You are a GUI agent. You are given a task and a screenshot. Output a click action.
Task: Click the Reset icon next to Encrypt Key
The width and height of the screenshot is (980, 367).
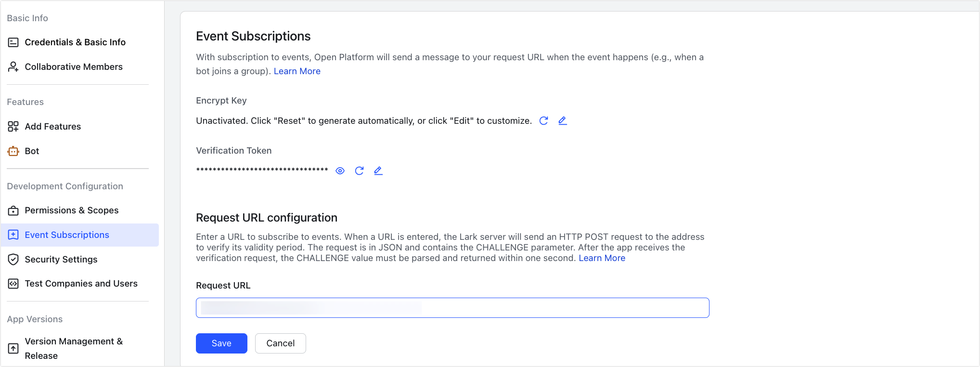coord(543,121)
